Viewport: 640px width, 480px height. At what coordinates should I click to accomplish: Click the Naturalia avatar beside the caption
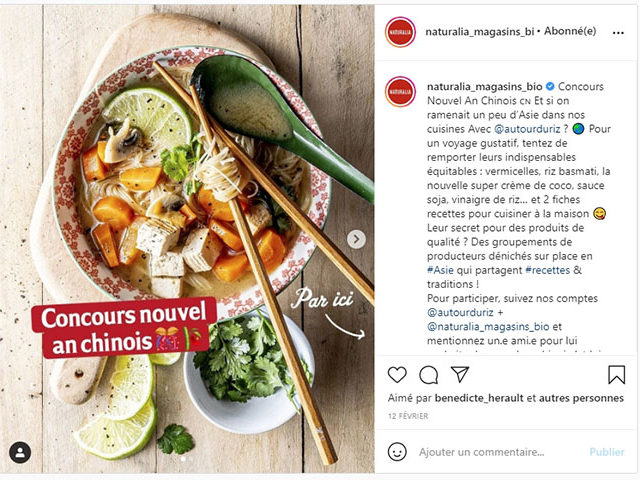[400, 91]
